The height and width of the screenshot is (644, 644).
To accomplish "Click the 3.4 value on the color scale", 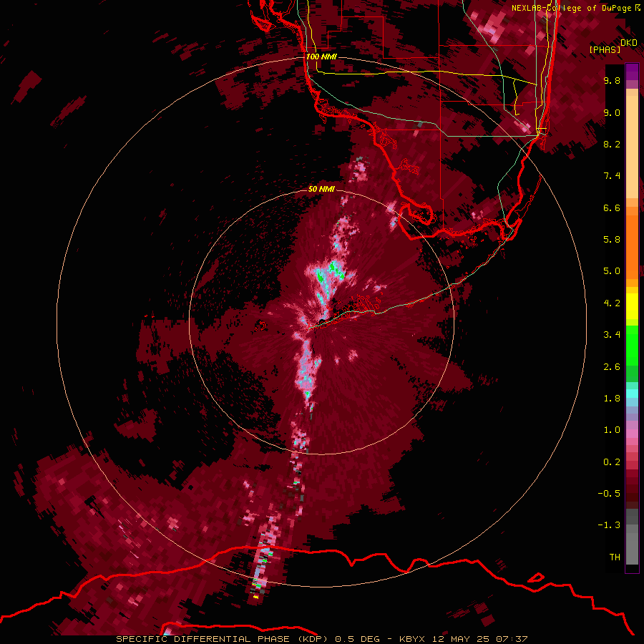I will click(612, 335).
